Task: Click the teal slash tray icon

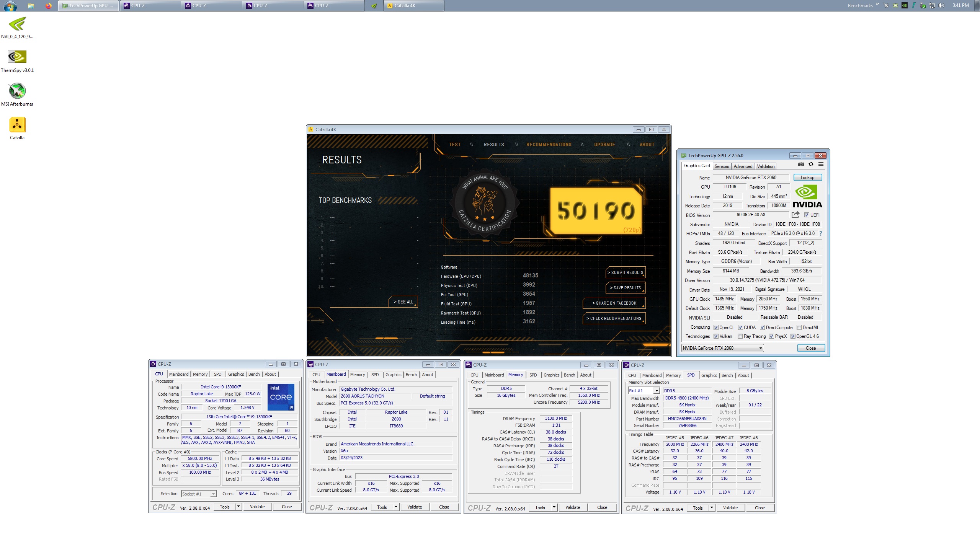Action: (x=914, y=5)
